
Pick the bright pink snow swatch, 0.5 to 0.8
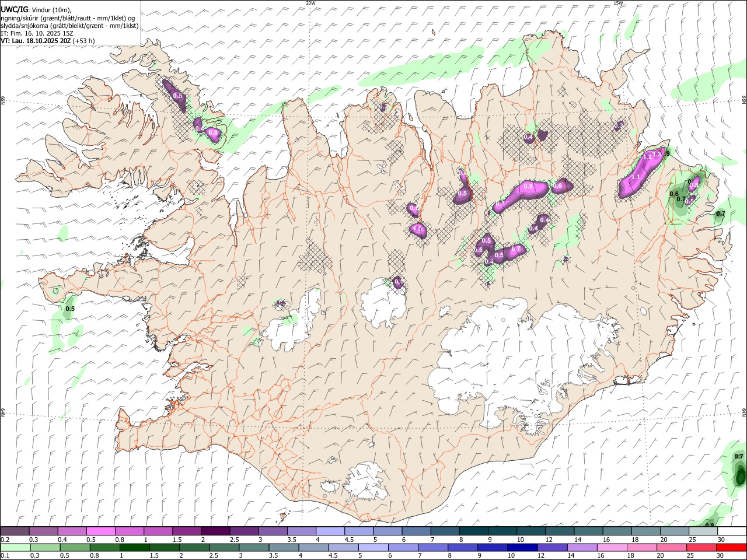coord(101,531)
